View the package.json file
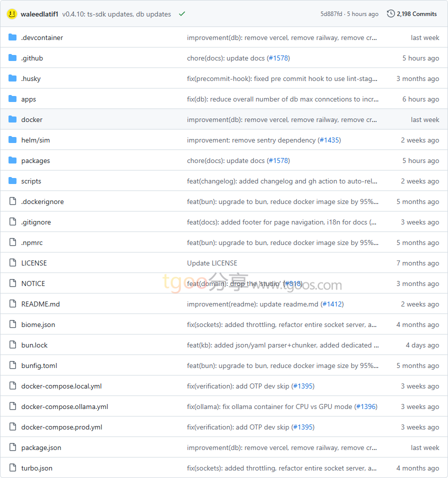This screenshot has width=448, height=478. coord(41,447)
